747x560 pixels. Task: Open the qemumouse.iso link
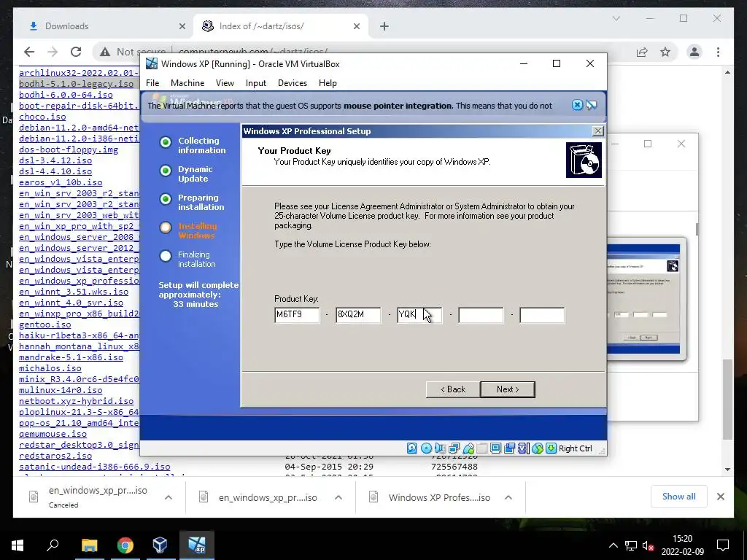pyautogui.click(x=53, y=435)
